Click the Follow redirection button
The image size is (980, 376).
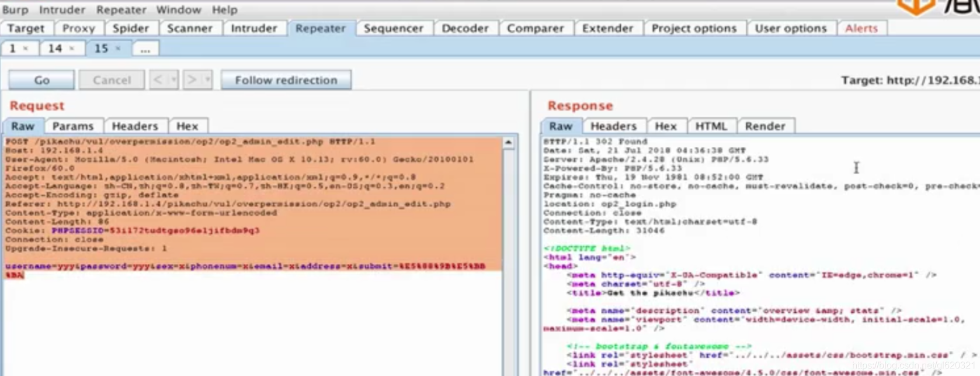click(286, 80)
